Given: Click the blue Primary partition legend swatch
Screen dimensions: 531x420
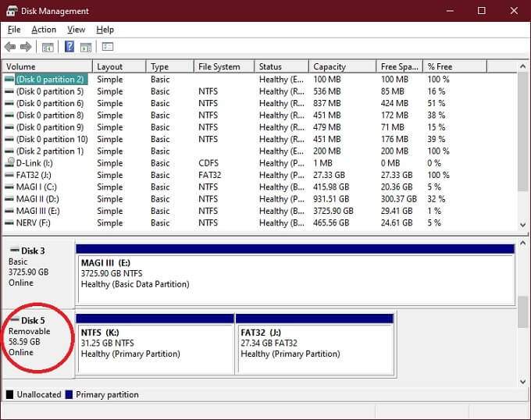Looking at the screenshot, I should tap(70, 395).
